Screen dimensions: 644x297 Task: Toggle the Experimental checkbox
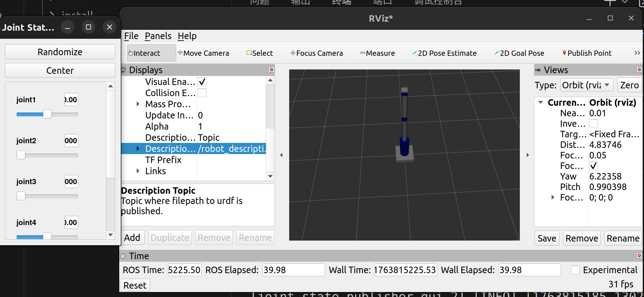tap(575, 270)
